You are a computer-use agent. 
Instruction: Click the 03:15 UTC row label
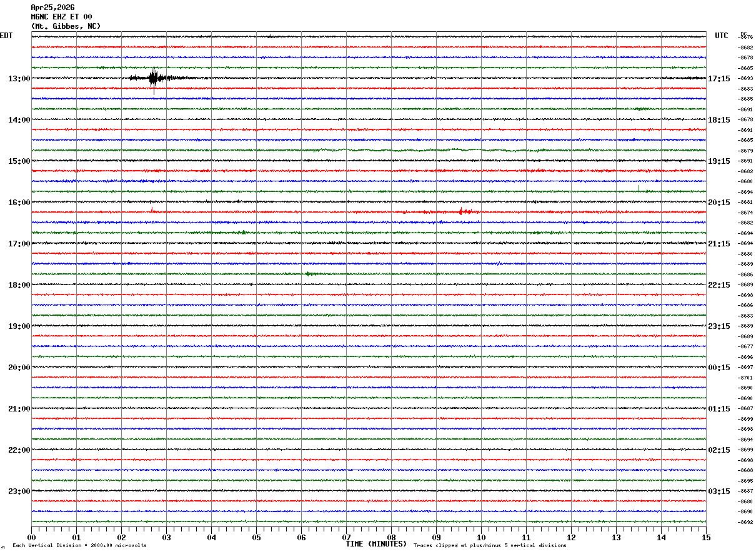719,491
